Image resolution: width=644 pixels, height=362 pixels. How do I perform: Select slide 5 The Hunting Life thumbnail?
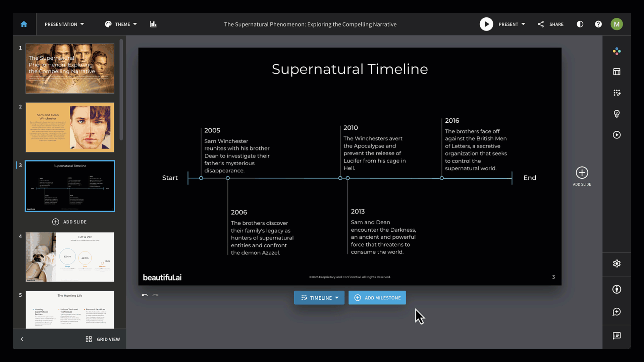(x=70, y=310)
